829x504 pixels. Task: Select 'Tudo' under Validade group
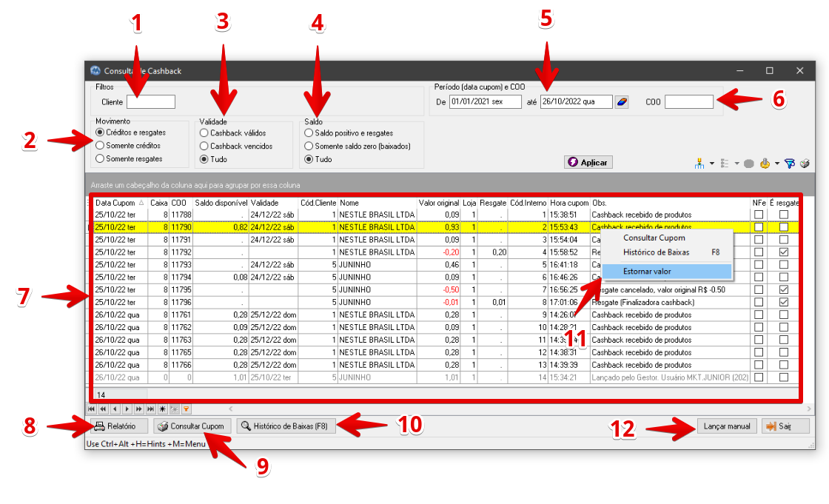click(x=214, y=159)
